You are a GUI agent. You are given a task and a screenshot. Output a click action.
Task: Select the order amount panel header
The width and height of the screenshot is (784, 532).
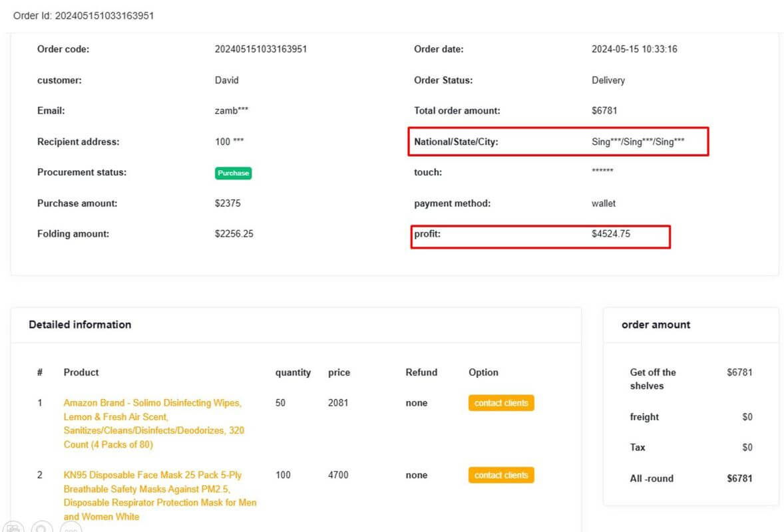655,325
